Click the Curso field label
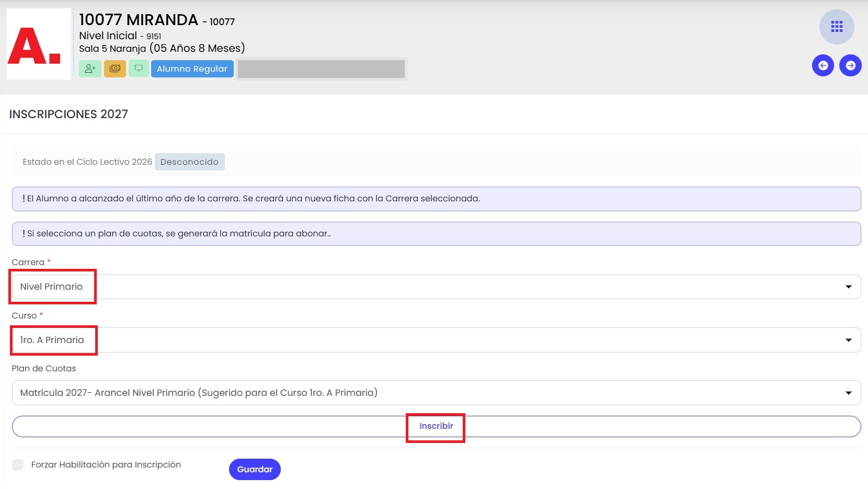Image resolution: width=868 pixels, height=489 pixels. [24, 316]
